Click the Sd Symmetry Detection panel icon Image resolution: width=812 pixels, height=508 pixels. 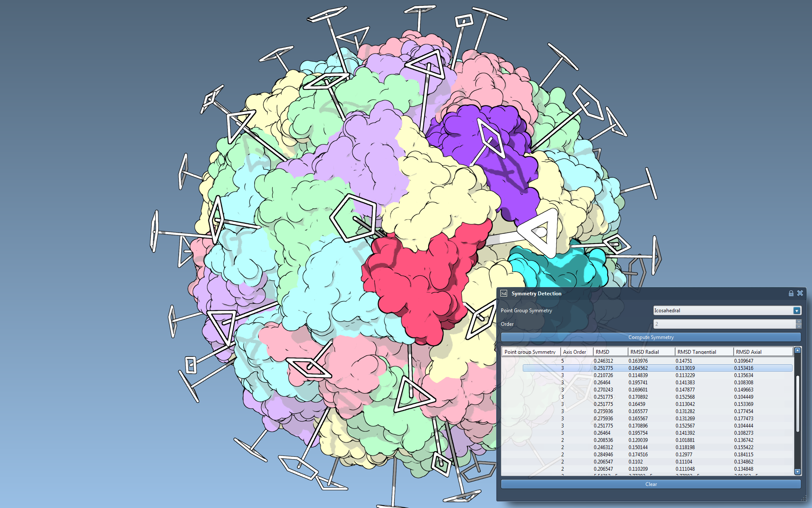click(x=504, y=293)
